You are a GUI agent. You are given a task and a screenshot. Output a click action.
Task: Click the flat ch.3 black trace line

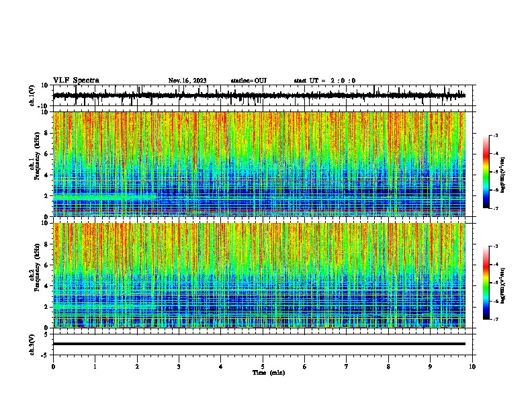pyautogui.click(x=259, y=344)
